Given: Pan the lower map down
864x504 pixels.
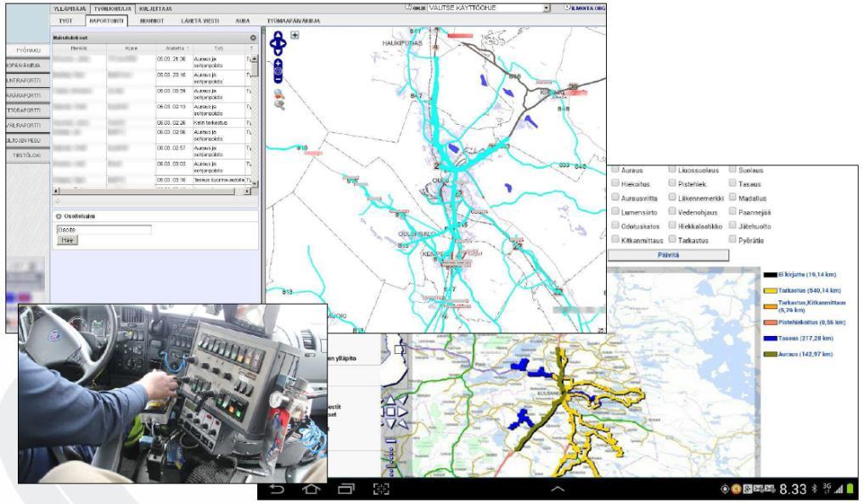Looking at the screenshot, I should click(390, 423).
